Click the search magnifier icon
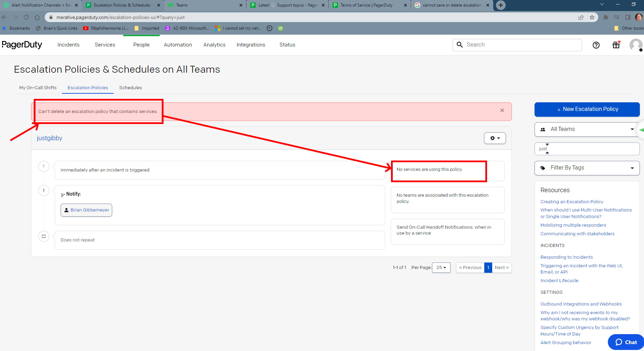Image resolution: width=644 pixels, height=351 pixels. 460,44
